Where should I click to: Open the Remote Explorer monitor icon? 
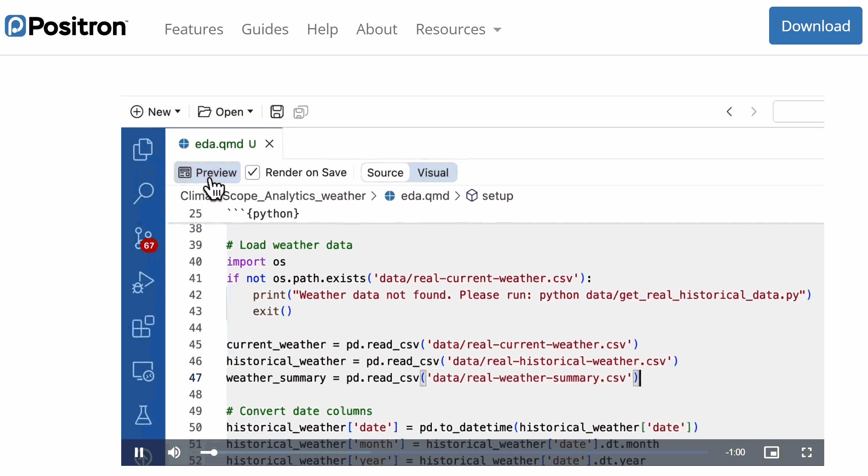tap(143, 371)
